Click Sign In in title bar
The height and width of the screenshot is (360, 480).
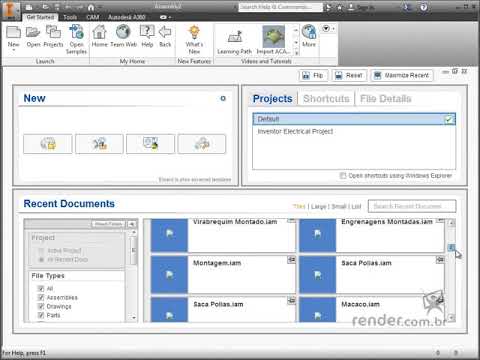pos(366,7)
